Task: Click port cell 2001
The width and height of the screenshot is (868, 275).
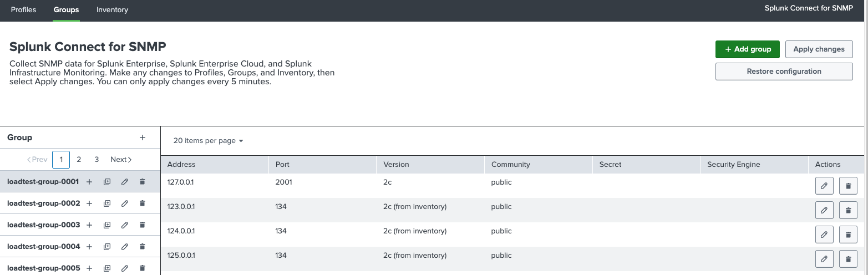Action: coord(283,182)
